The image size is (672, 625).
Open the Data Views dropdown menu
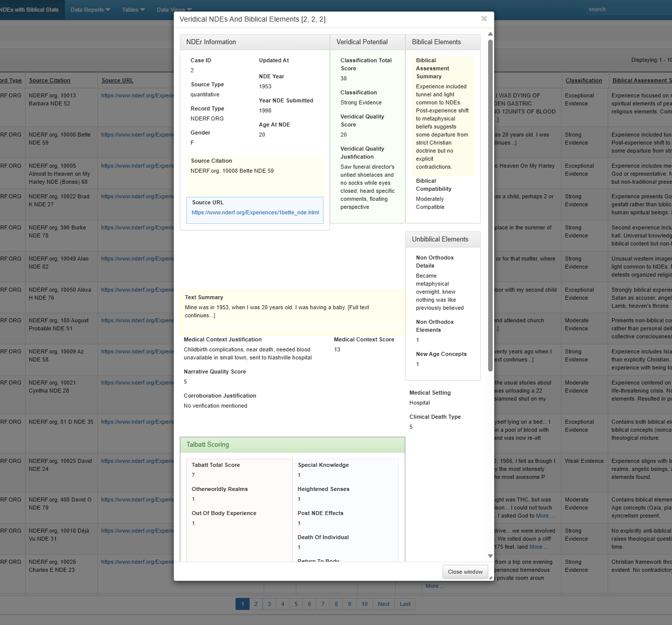174,10
